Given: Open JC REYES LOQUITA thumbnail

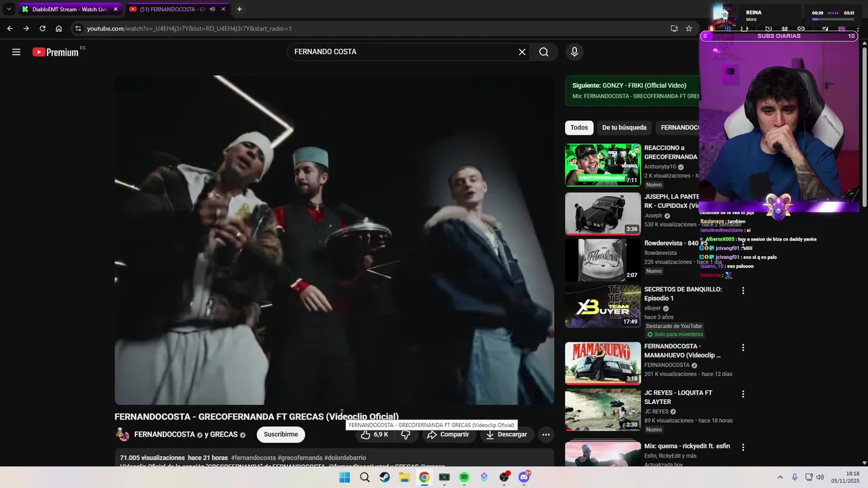Looking at the screenshot, I should coord(603,409).
